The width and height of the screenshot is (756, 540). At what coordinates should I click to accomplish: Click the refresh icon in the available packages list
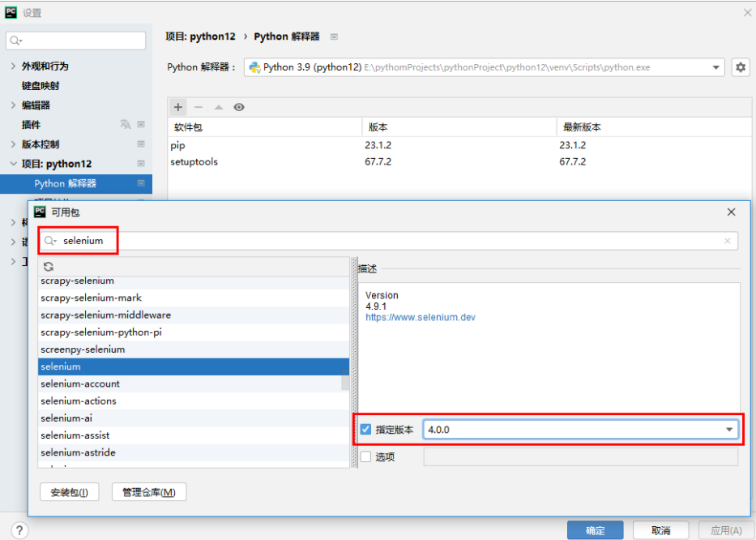click(x=49, y=267)
